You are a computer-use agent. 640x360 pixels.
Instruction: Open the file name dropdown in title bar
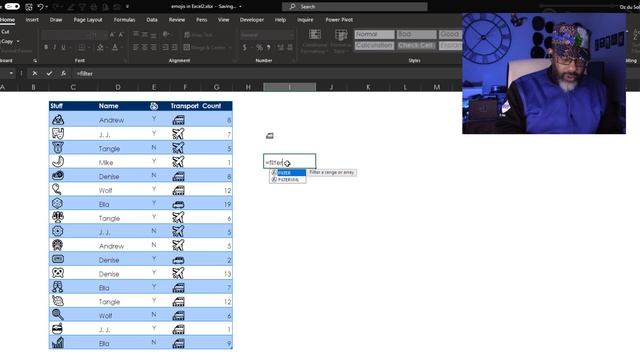[x=240, y=7]
